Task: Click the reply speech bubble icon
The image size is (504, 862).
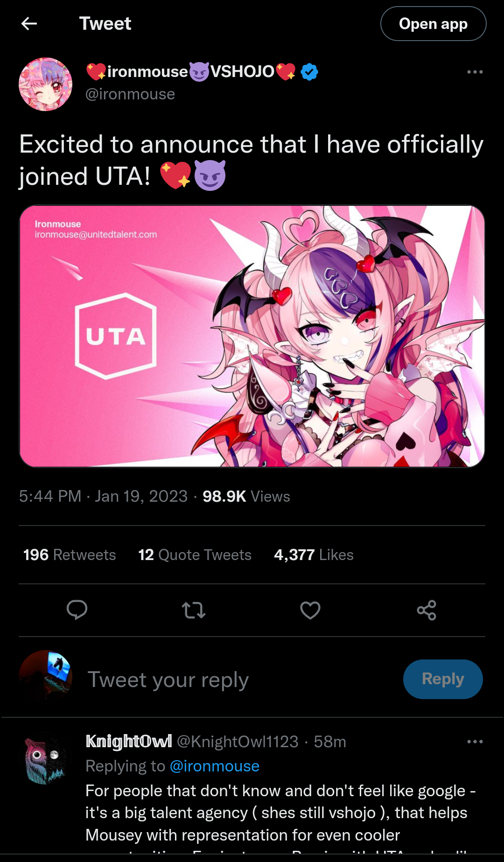Action: click(x=77, y=610)
